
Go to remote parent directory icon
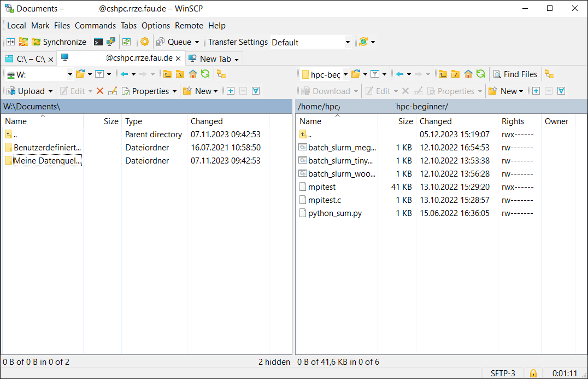coord(443,74)
